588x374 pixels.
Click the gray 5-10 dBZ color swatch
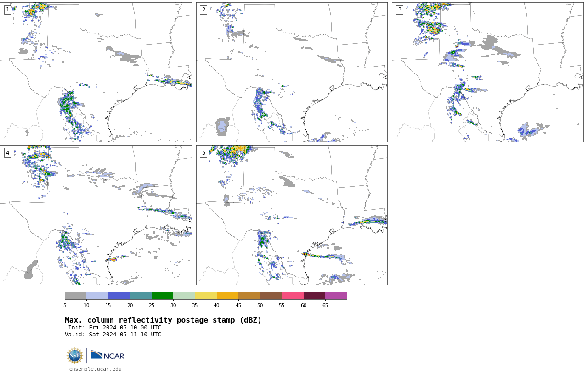[75, 296]
